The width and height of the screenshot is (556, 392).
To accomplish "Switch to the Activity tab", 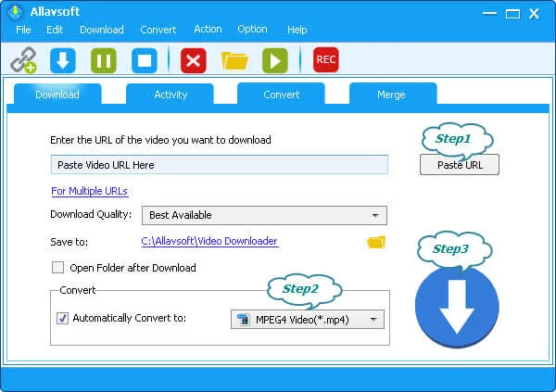I will tap(171, 95).
